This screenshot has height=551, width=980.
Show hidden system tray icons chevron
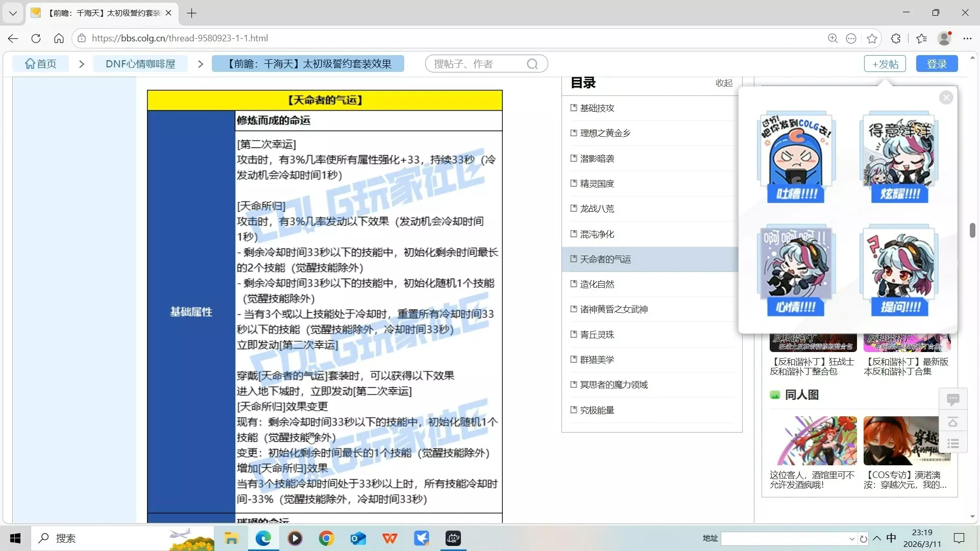[x=877, y=538]
